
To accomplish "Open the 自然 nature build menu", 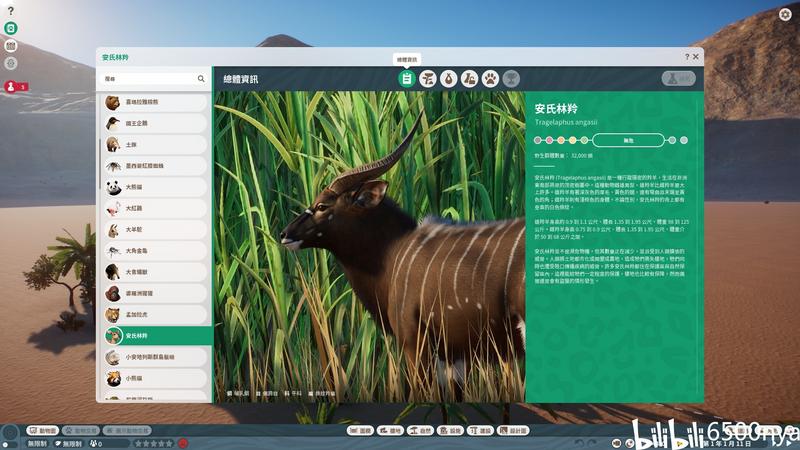I will 420,431.
